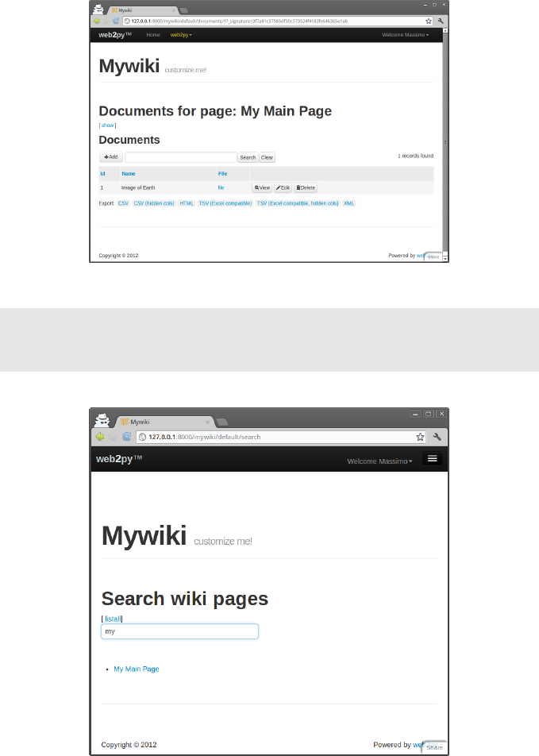Image resolution: width=539 pixels, height=756 pixels.
Task: Delete the Image of Earth record
Action: [306, 187]
